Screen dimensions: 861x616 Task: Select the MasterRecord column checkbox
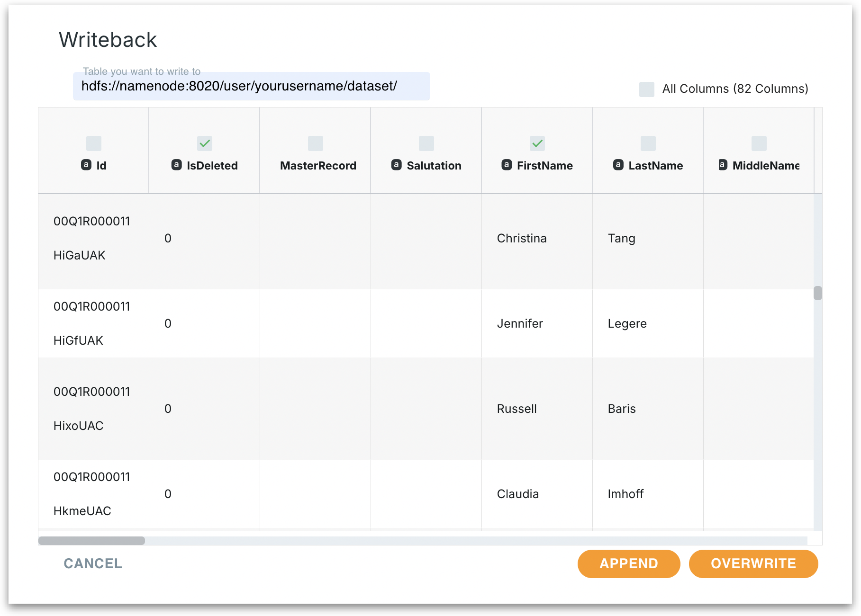[x=316, y=143]
